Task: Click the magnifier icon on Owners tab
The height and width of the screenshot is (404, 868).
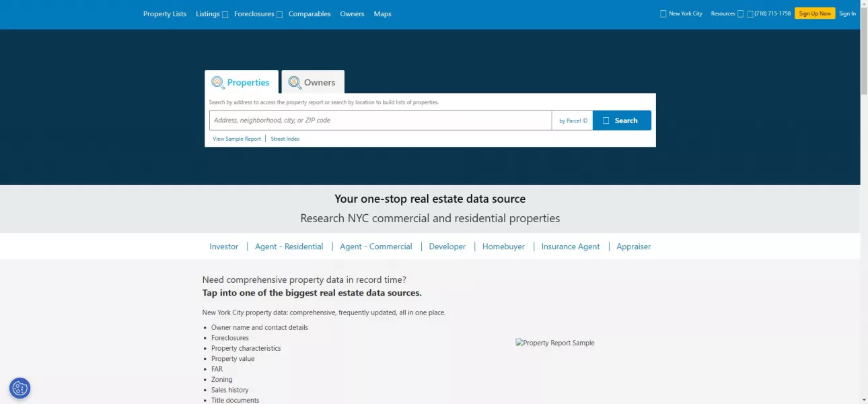Action: 295,82
